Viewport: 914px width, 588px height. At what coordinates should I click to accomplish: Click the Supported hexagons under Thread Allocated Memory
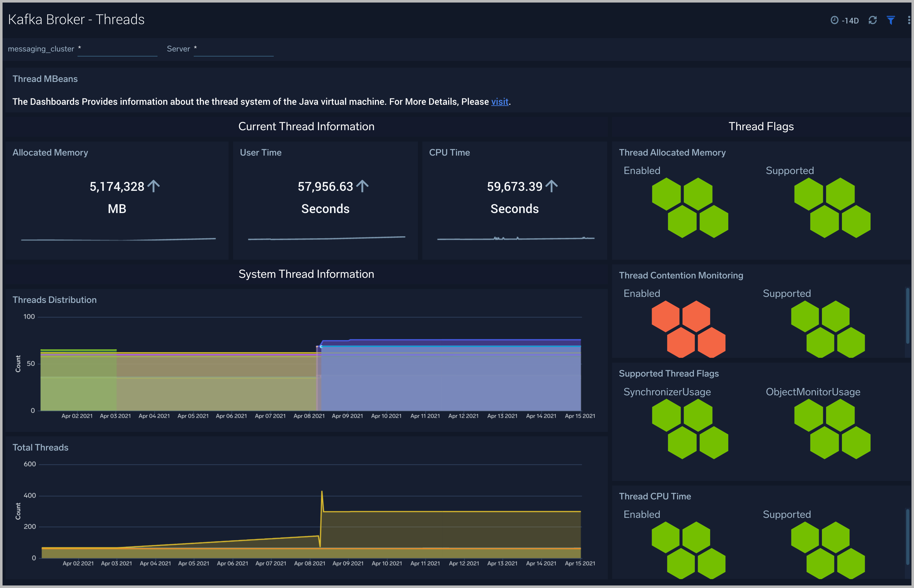pos(833,208)
